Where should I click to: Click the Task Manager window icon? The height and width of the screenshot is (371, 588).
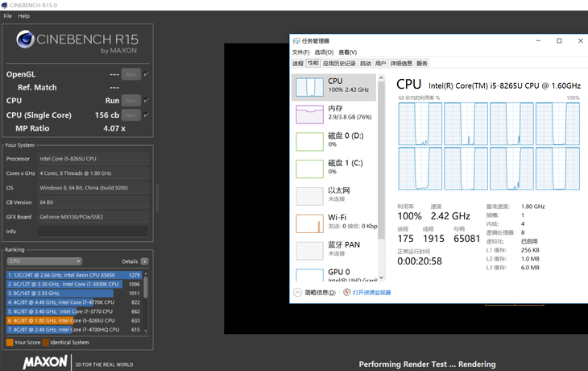(296, 40)
